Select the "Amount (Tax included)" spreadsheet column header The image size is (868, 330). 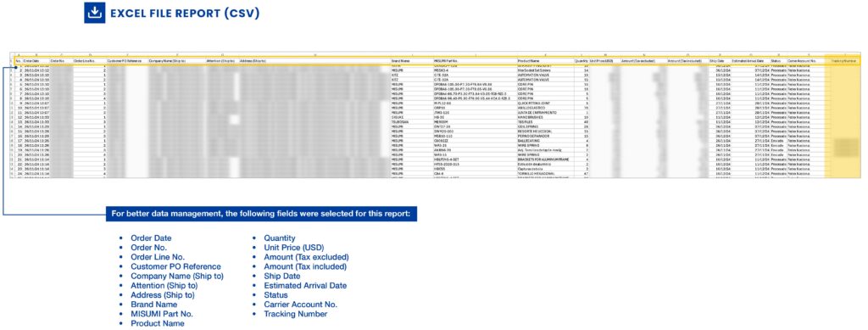(685, 61)
